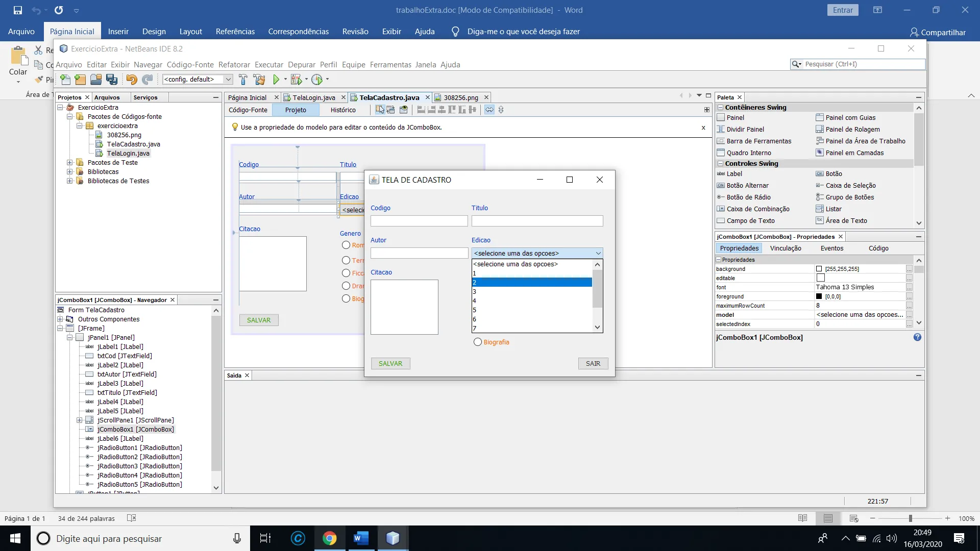Open the config. default dropdown
This screenshot has width=980, height=551.
[x=228, y=79]
